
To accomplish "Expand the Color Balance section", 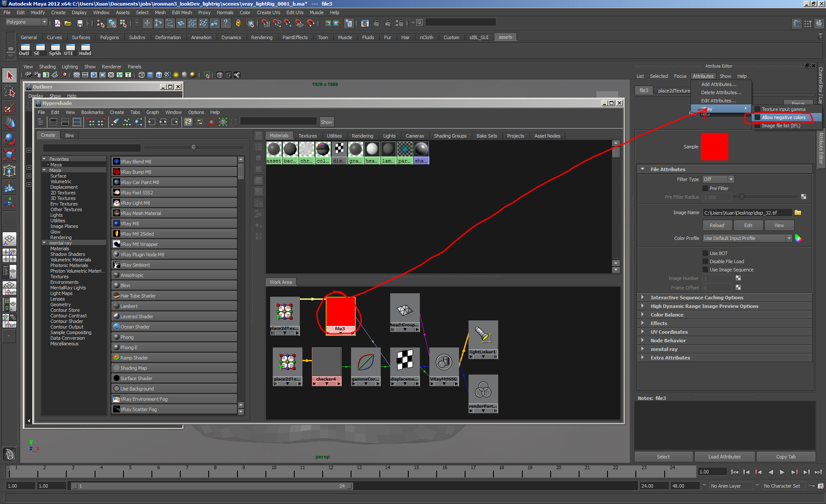I will click(x=642, y=315).
